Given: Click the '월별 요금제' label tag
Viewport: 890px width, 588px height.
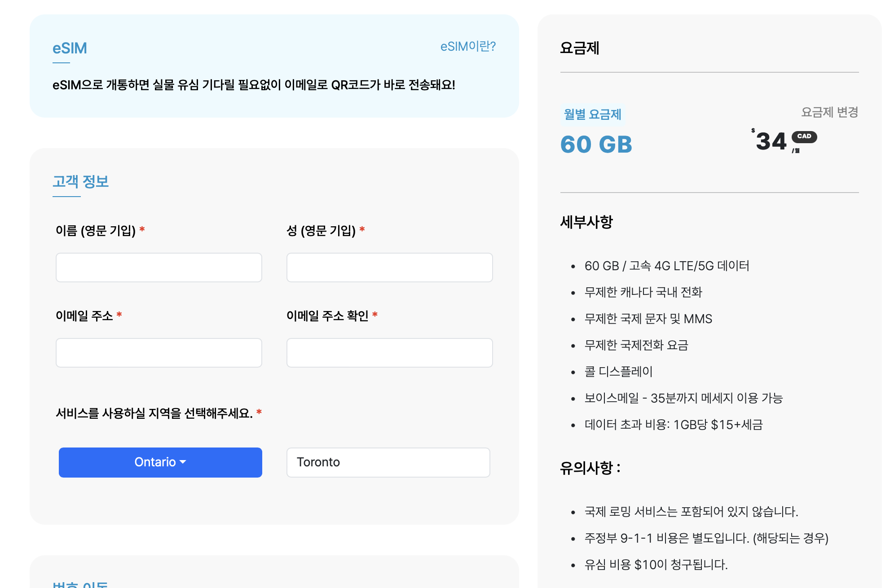Looking at the screenshot, I should 592,114.
